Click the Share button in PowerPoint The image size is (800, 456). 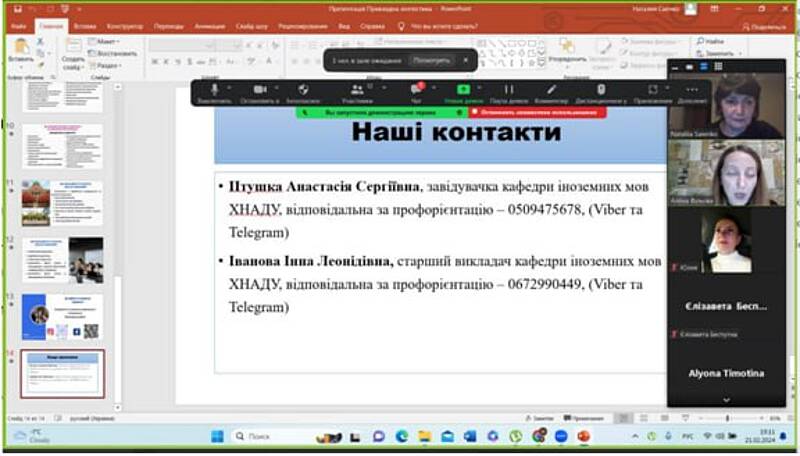764,27
